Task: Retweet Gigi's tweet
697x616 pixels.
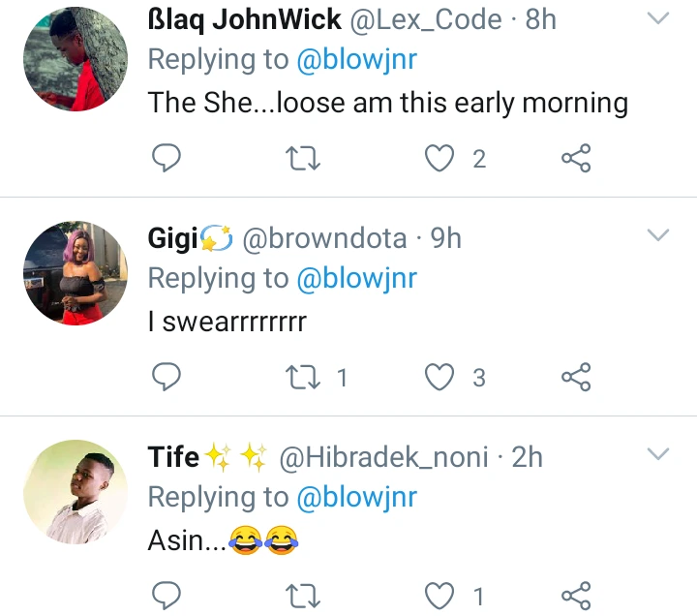Action: pos(302,377)
